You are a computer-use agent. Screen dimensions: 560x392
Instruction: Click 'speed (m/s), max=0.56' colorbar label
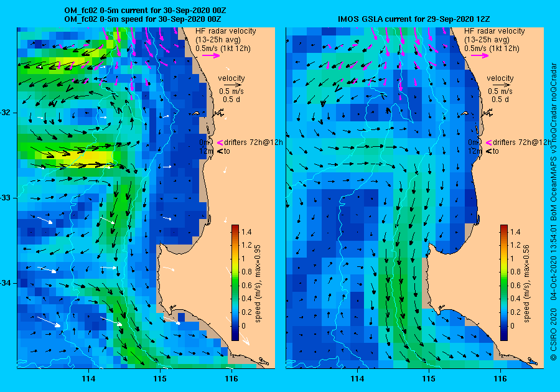[x=526, y=284]
